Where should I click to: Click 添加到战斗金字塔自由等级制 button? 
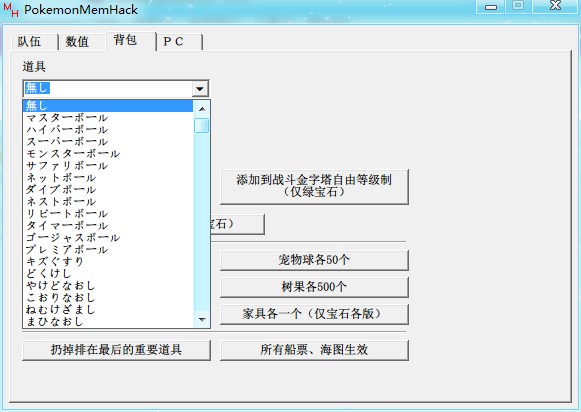pos(314,186)
